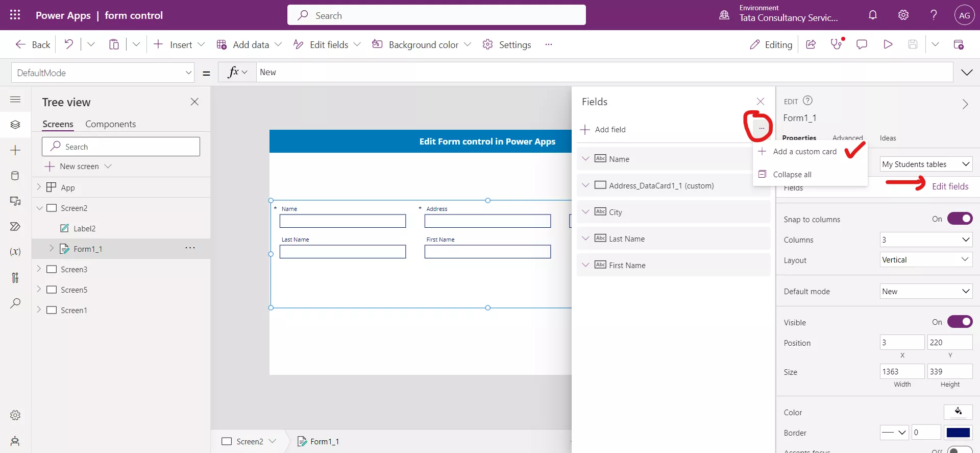The image size is (980, 453).
Task: Click the help icon next to EDIT
Action: click(x=807, y=101)
